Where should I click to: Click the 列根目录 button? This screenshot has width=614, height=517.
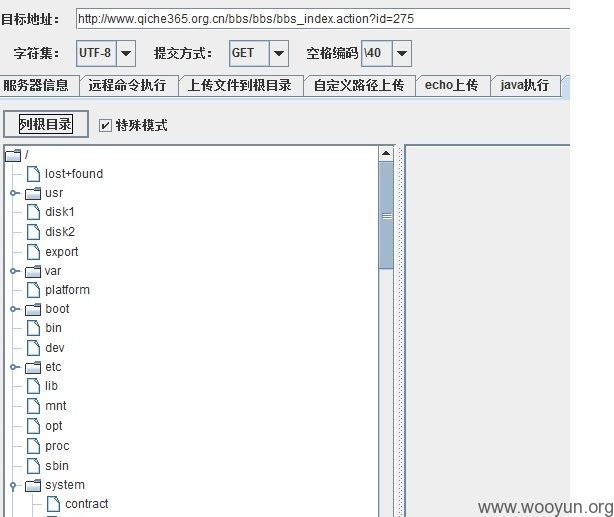coord(46,124)
